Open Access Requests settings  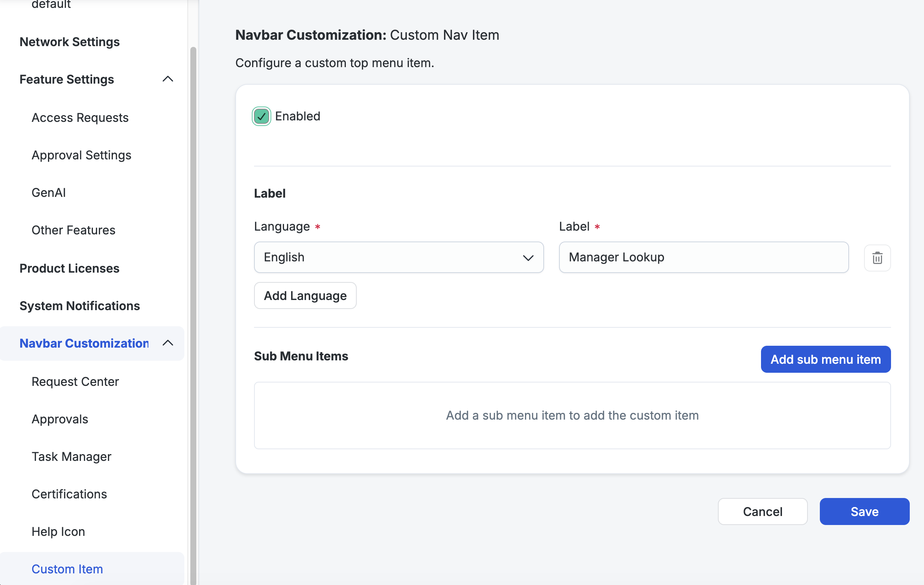(80, 117)
